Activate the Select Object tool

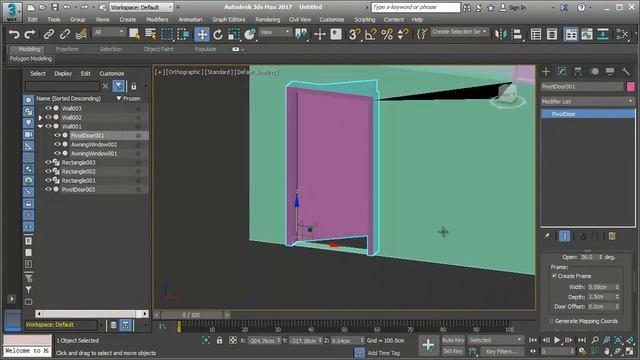click(x=134, y=34)
